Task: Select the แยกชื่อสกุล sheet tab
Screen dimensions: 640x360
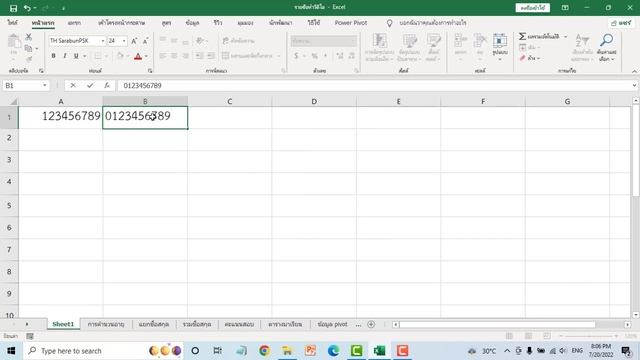Action: [x=153, y=324]
